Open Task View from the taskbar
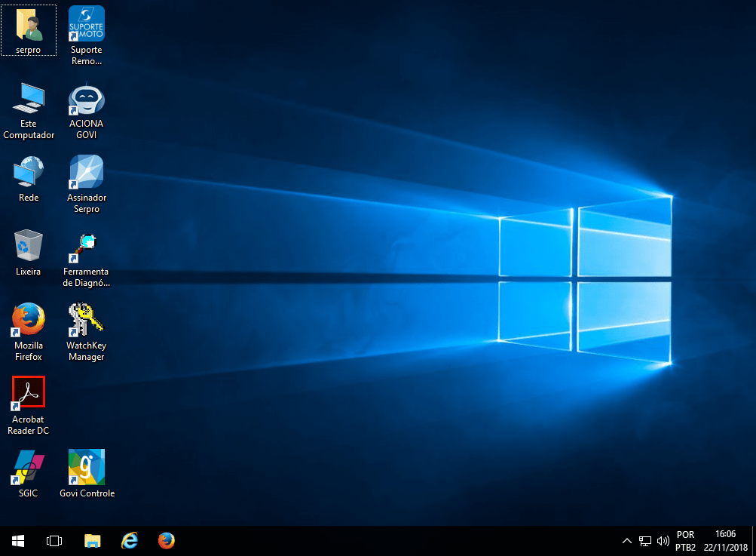The height and width of the screenshot is (556, 756). (54, 541)
